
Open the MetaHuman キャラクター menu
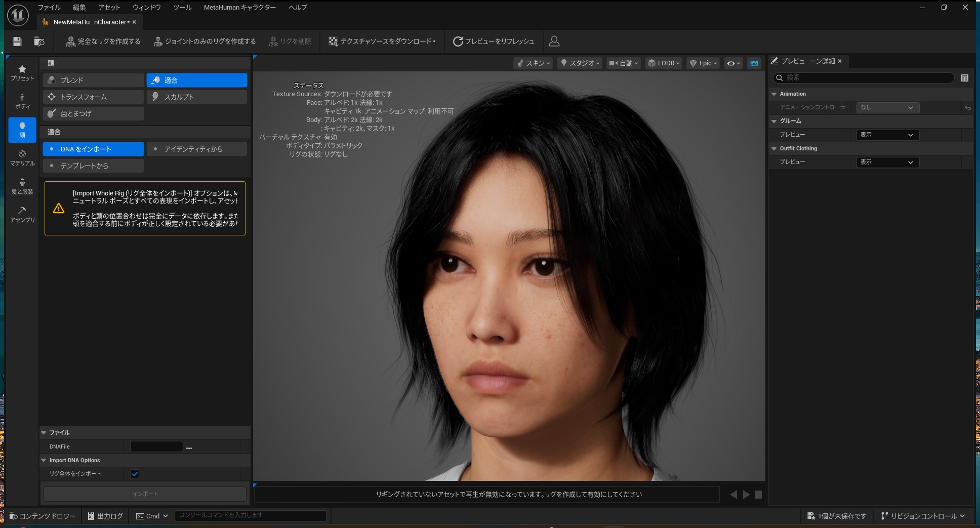point(240,7)
